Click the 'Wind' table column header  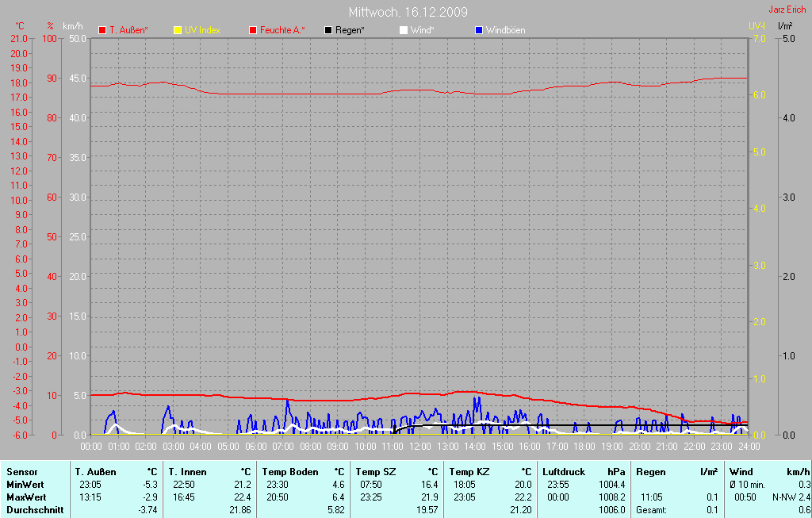741,472
